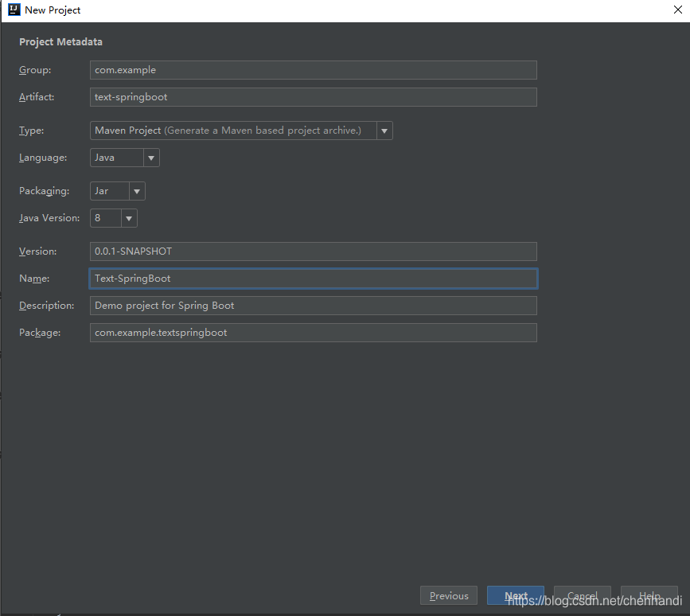The height and width of the screenshot is (616, 690).
Task: Edit the Group field com.example
Action: (x=314, y=70)
